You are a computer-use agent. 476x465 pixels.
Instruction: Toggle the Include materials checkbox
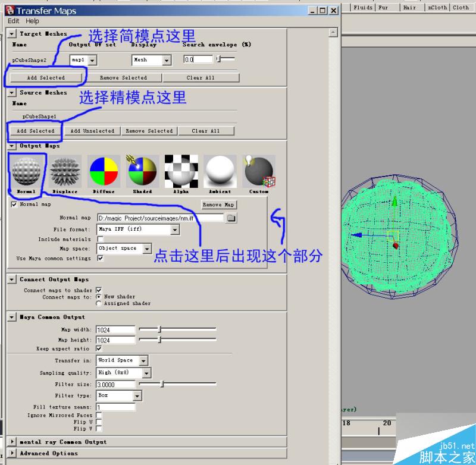pos(100,240)
